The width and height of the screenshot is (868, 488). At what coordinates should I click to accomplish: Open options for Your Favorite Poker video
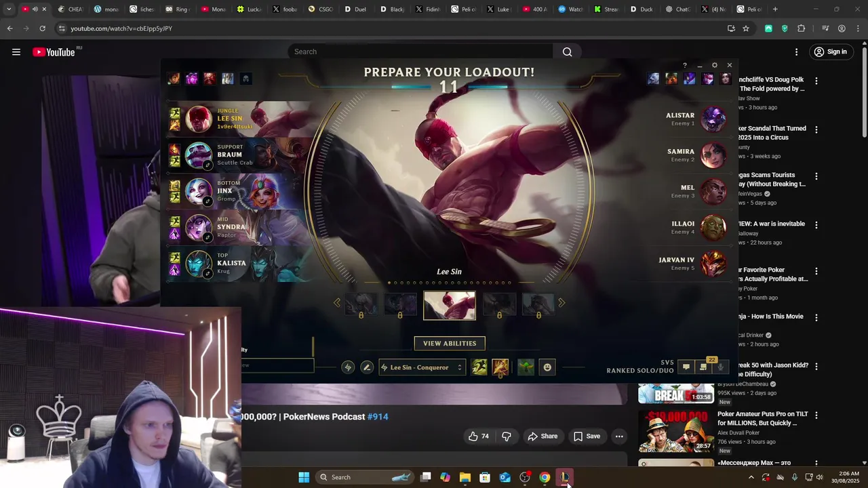(x=816, y=271)
